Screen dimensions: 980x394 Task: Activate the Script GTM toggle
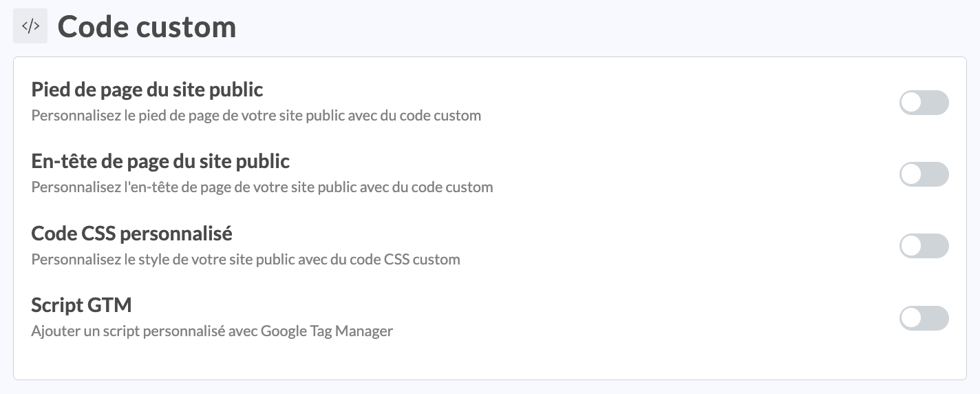[924, 318]
